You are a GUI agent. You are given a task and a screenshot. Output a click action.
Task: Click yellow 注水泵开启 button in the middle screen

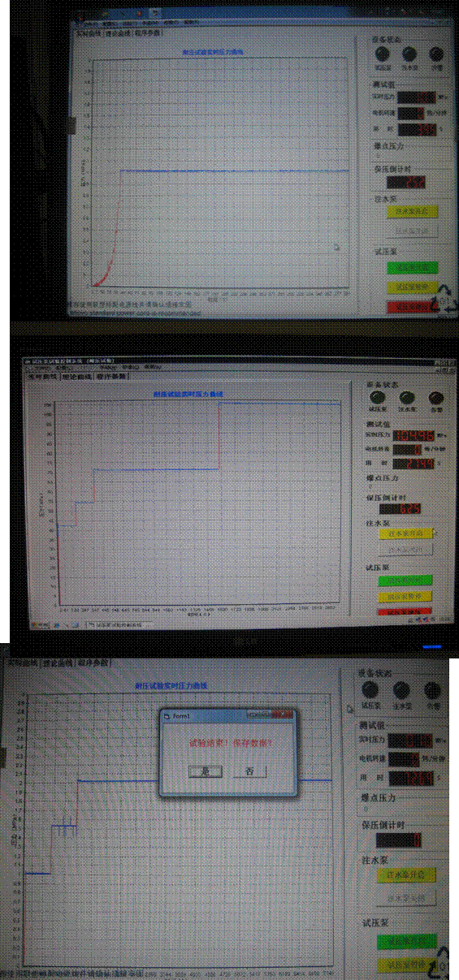click(x=405, y=533)
